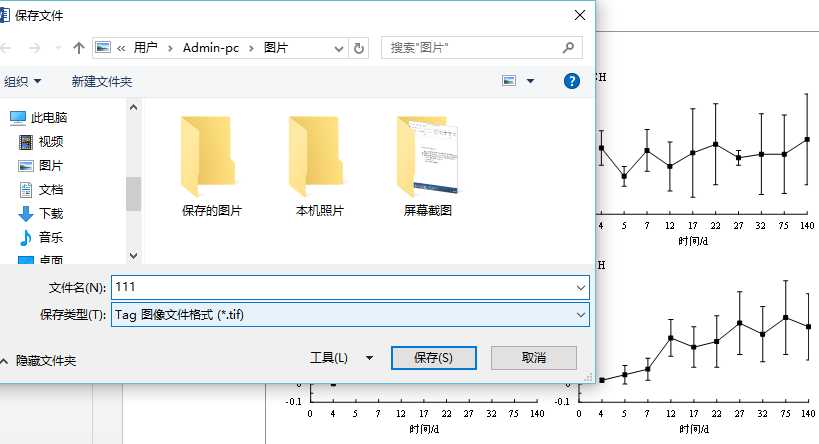Open help with the question mark
Viewport: 819px width, 444px height.
[572, 81]
